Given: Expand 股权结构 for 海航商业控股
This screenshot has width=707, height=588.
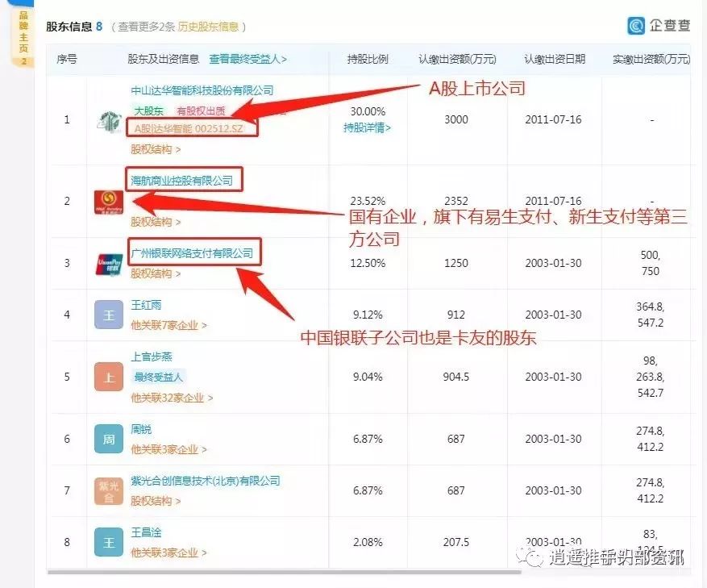Looking at the screenshot, I should click(156, 222).
